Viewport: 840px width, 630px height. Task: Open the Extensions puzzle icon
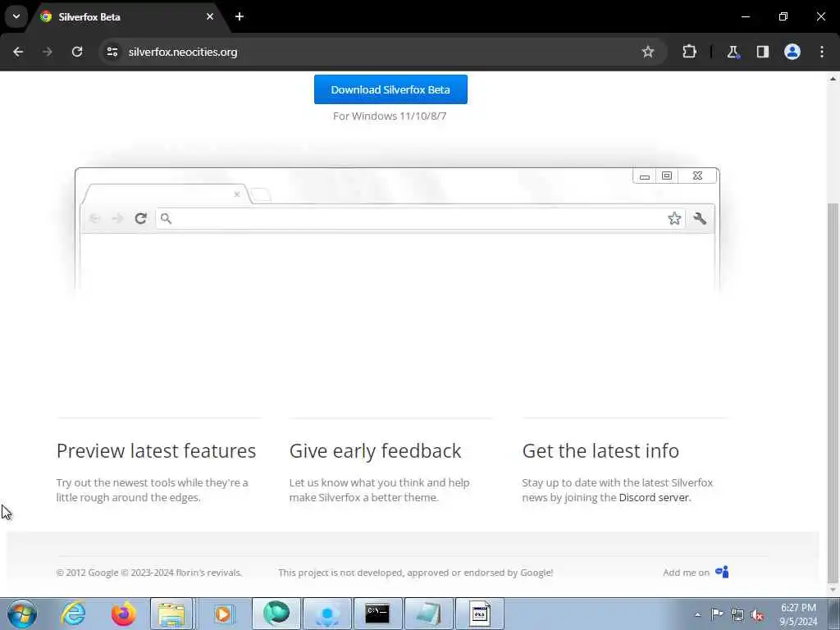tap(689, 52)
